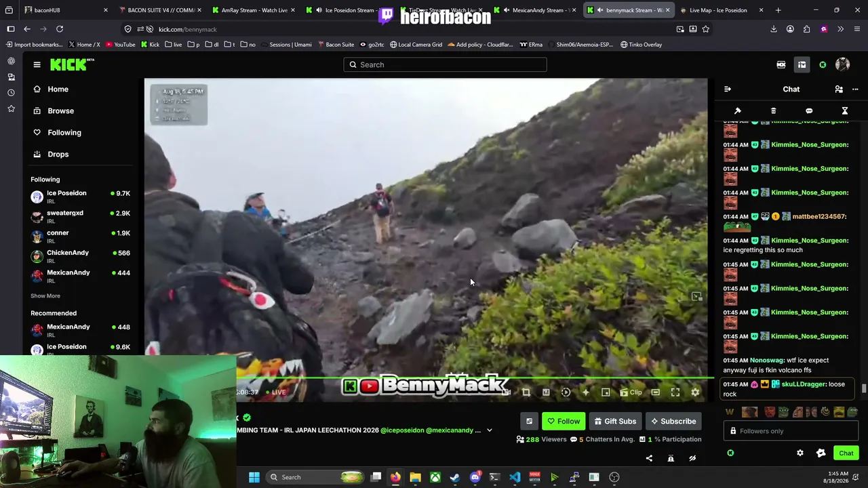Toggle theater mode on the player
This screenshot has height=488, width=868.
coord(656,392)
